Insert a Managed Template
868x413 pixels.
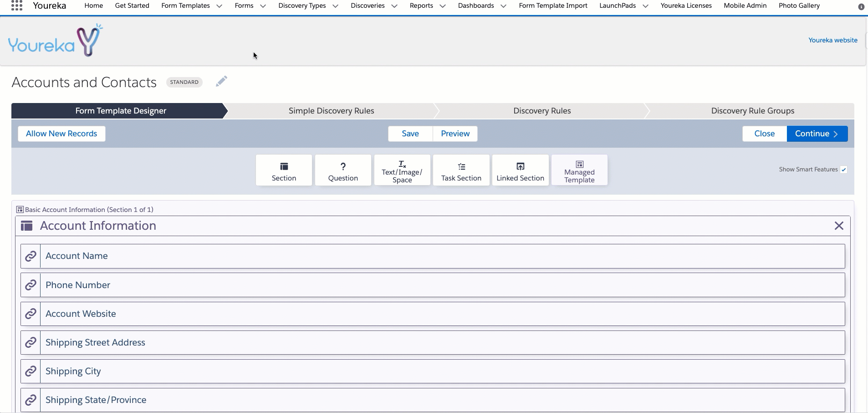tap(579, 170)
